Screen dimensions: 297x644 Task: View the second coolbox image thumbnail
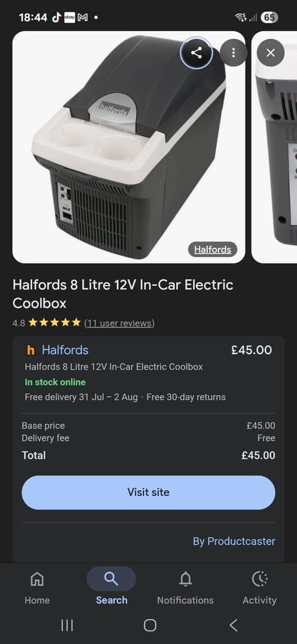pos(274,147)
